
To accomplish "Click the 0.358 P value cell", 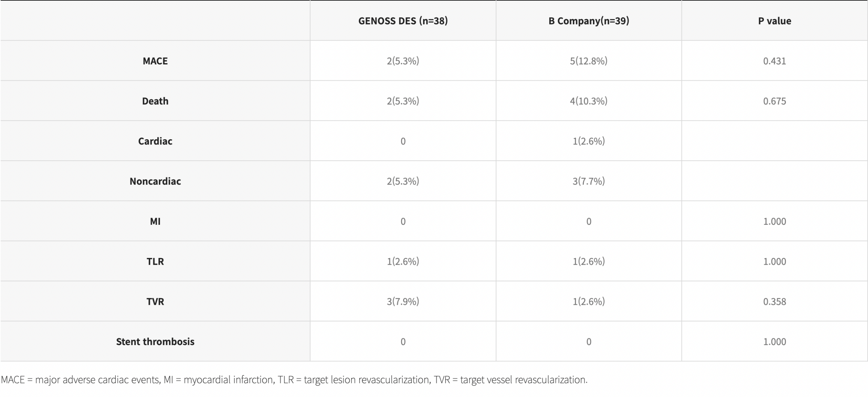I will pyautogui.click(x=774, y=301).
